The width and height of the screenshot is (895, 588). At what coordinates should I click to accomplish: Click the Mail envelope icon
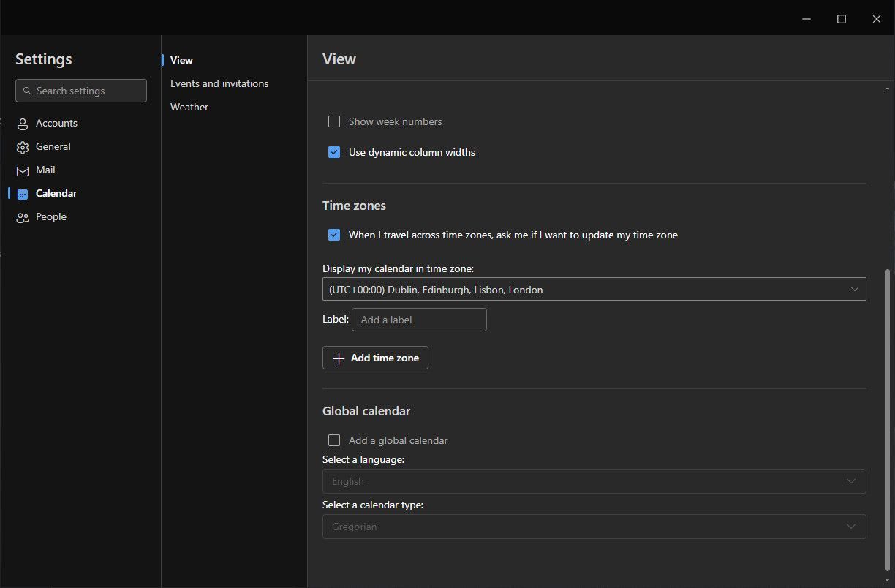(23, 170)
